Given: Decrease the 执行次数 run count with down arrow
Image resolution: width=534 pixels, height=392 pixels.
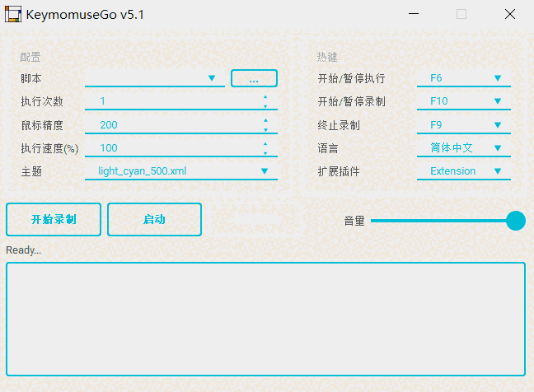Looking at the screenshot, I should (x=265, y=106).
